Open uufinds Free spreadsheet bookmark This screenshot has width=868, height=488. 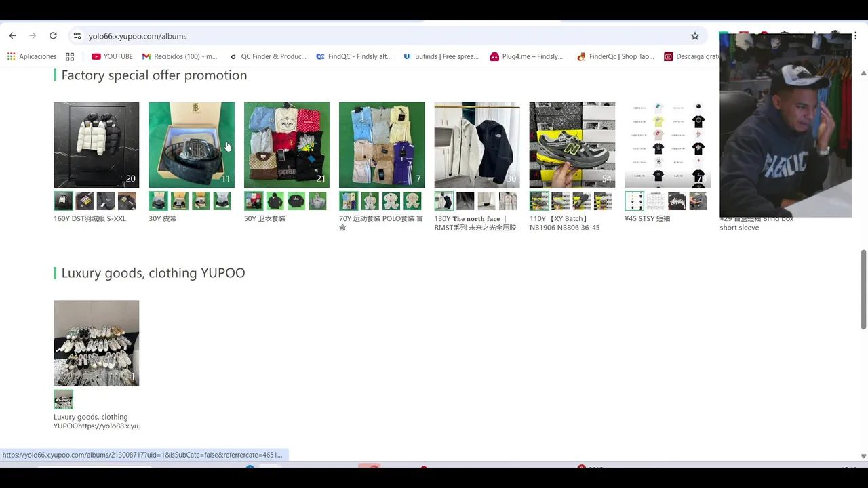pos(441,56)
